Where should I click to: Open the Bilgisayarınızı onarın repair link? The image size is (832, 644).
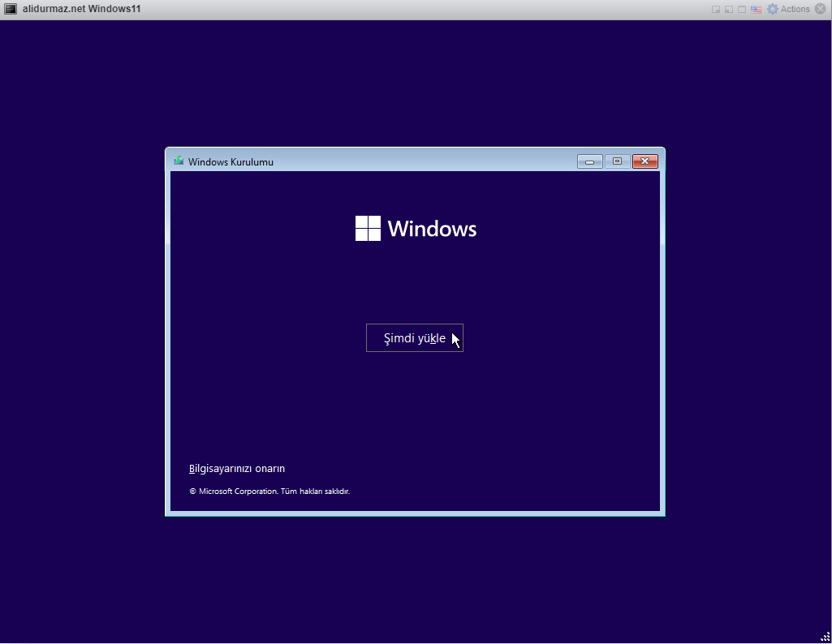coord(237,469)
